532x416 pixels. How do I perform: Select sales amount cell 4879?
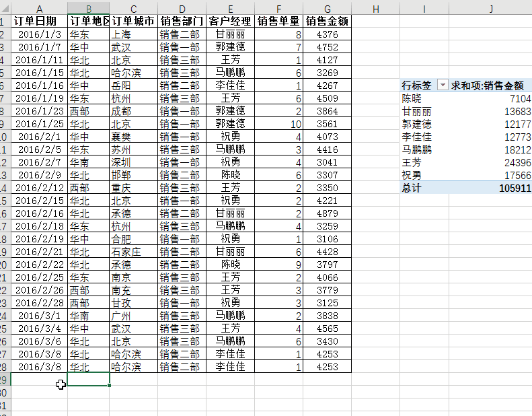328,213
